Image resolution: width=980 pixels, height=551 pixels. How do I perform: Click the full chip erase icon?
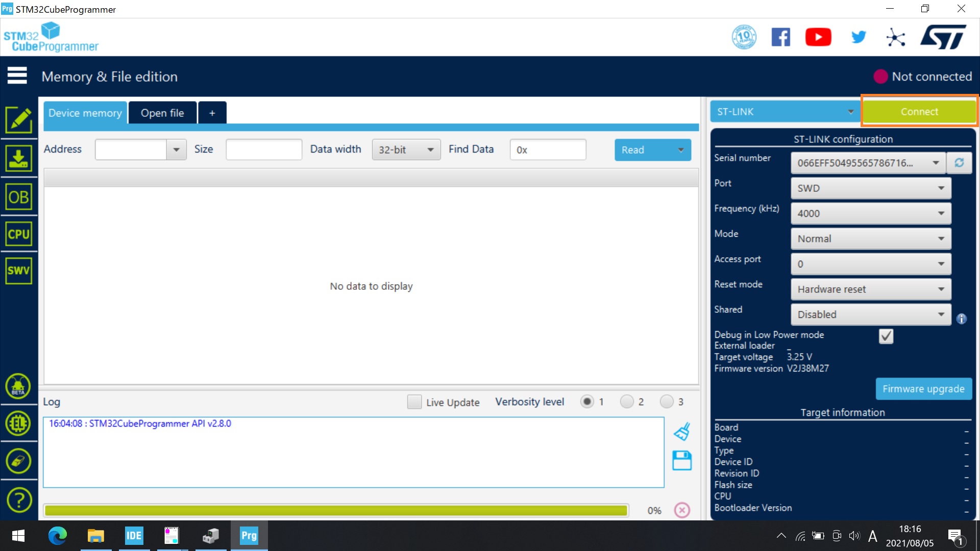[18, 461]
